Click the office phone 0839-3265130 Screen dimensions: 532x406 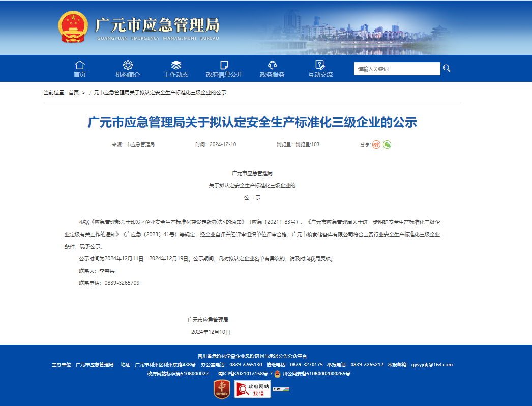pos(246,365)
